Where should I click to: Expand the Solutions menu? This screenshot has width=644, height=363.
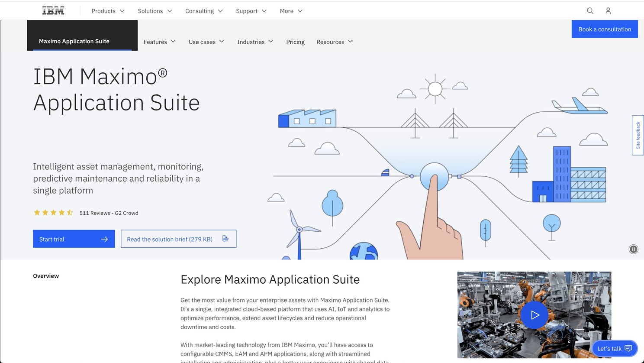(155, 11)
